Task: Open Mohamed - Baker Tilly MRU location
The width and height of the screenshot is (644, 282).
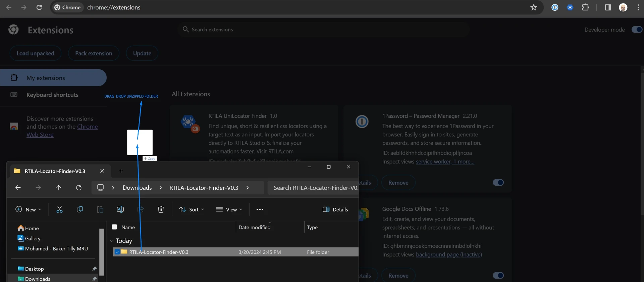Action: [x=52, y=248]
